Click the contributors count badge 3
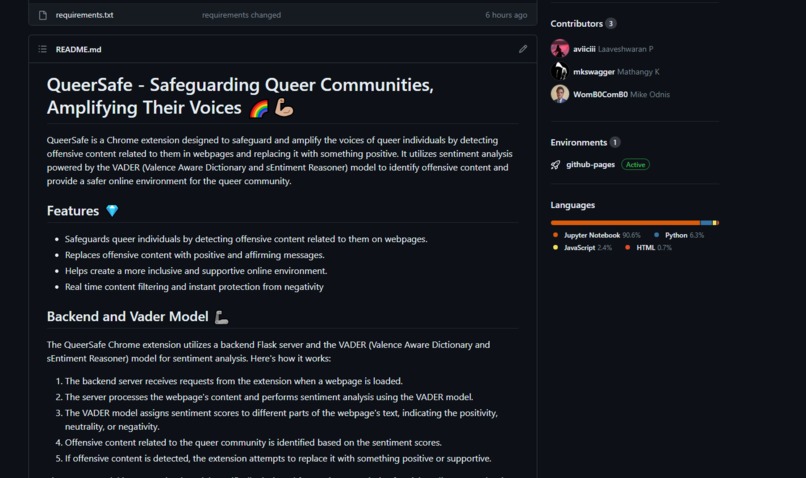The height and width of the screenshot is (478, 806). click(x=610, y=24)
